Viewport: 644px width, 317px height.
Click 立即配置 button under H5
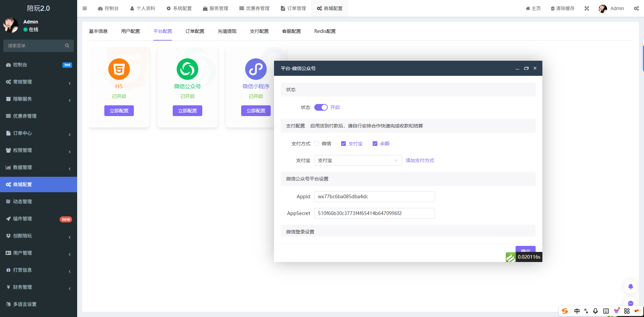point(119,111)
